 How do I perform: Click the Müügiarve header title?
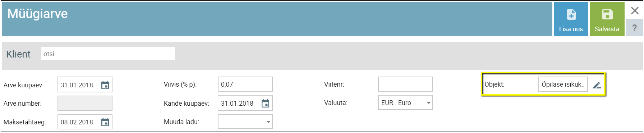[37, 14]
